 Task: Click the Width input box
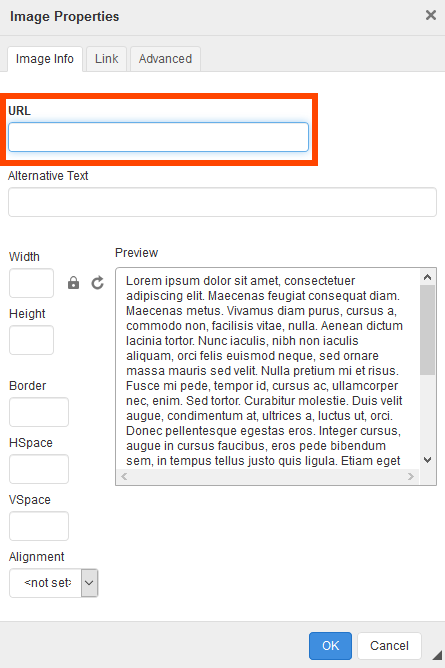(x=32, y=283)
